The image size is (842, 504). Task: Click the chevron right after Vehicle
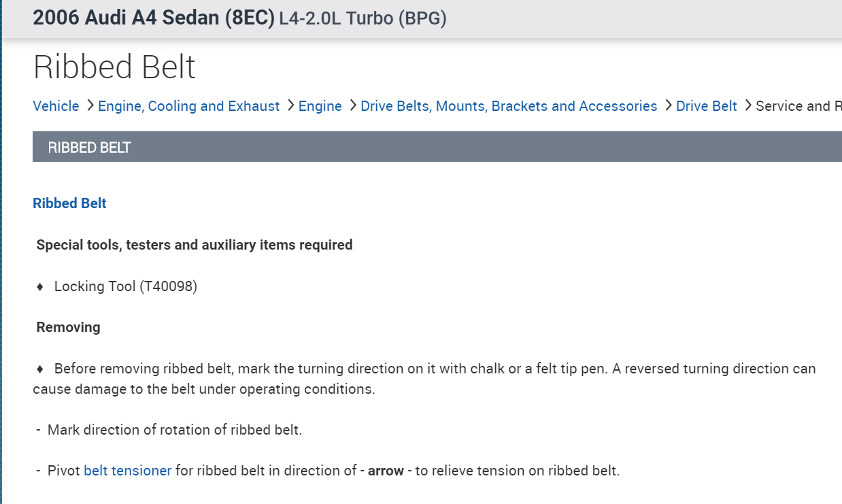(90, 106)
